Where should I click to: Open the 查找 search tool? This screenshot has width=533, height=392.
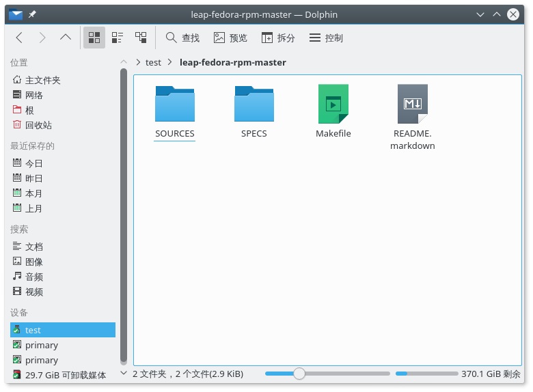182,38
